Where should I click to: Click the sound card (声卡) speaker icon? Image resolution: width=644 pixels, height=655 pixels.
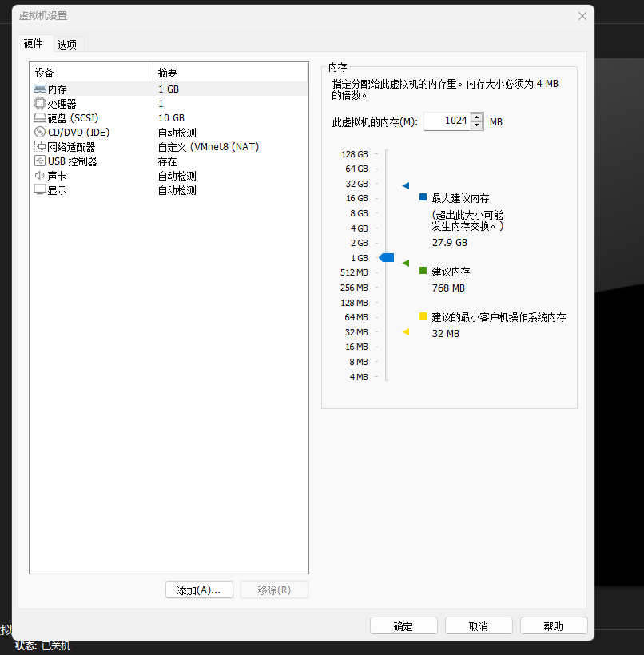(40, 176)
